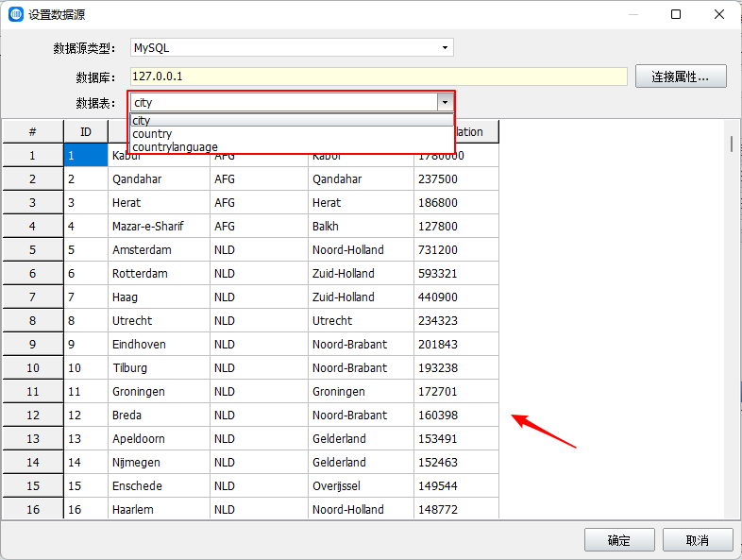Click the 确定 confirm button
This screenshot has width=742, height=560.
click(619, 539)
